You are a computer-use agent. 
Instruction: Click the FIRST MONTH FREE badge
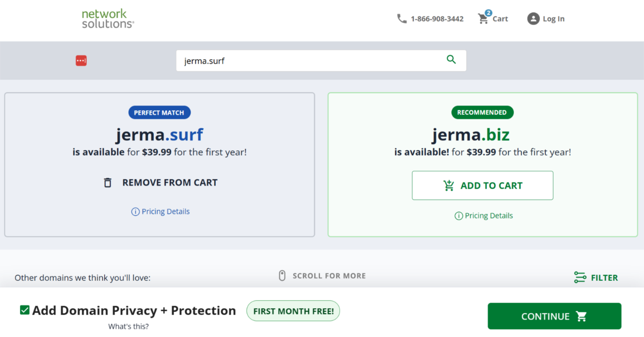(293, 311)
